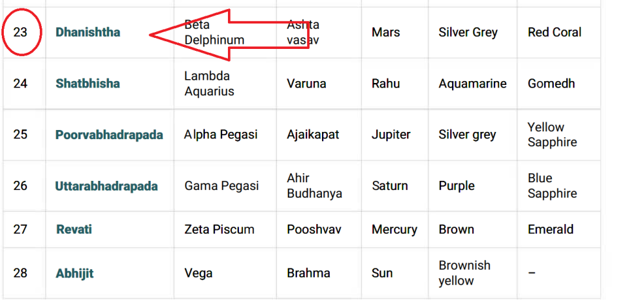This screenshot has width=644, height=307.
Task: Select the Yellow Sapphire cell
Action: (552, 135)
